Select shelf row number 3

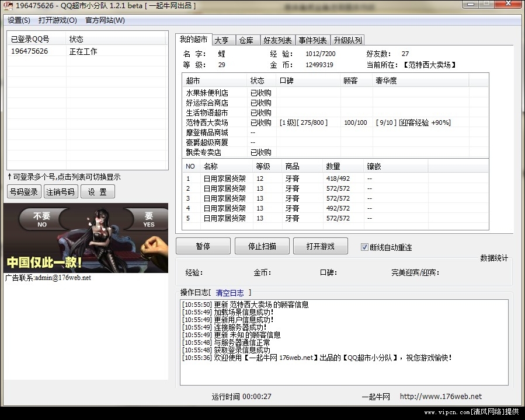pyautogui.click(x=335, y=198)
